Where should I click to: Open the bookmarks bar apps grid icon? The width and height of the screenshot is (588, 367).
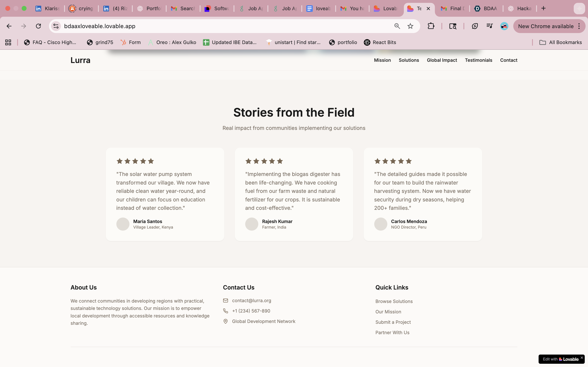(8, 42)
